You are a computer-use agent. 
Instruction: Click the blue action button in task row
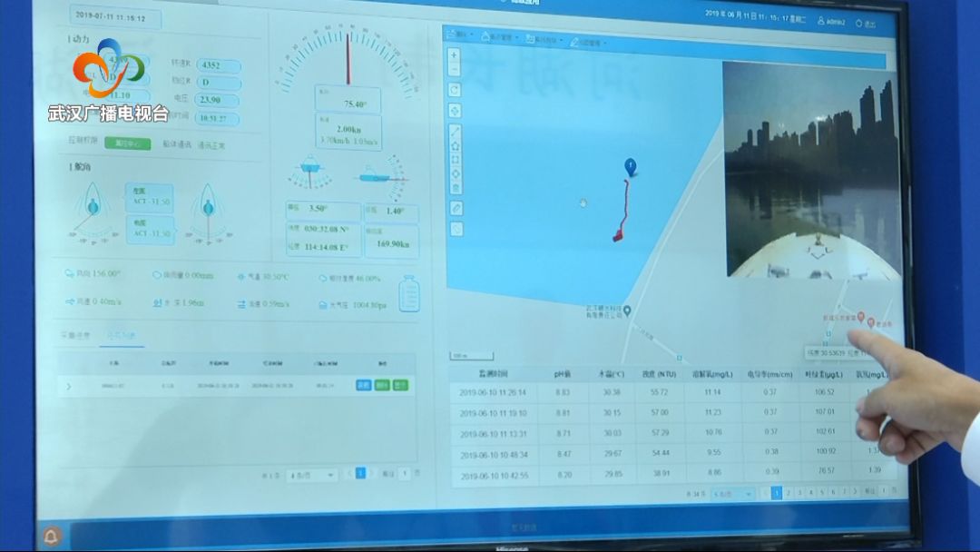coord(363,385)
